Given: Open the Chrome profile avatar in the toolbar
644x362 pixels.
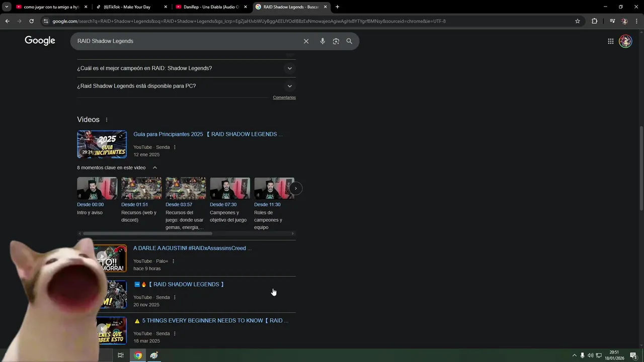Looking at the screenshot, I should (624, 21).
